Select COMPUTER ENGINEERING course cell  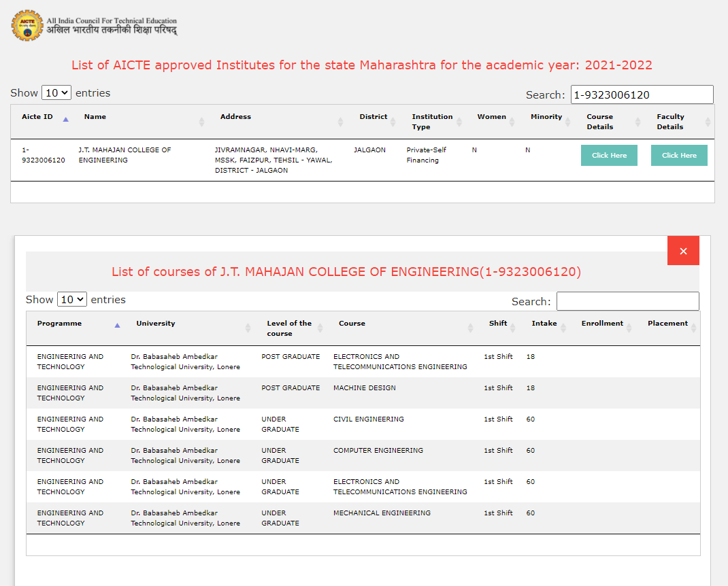click(378, 451)
